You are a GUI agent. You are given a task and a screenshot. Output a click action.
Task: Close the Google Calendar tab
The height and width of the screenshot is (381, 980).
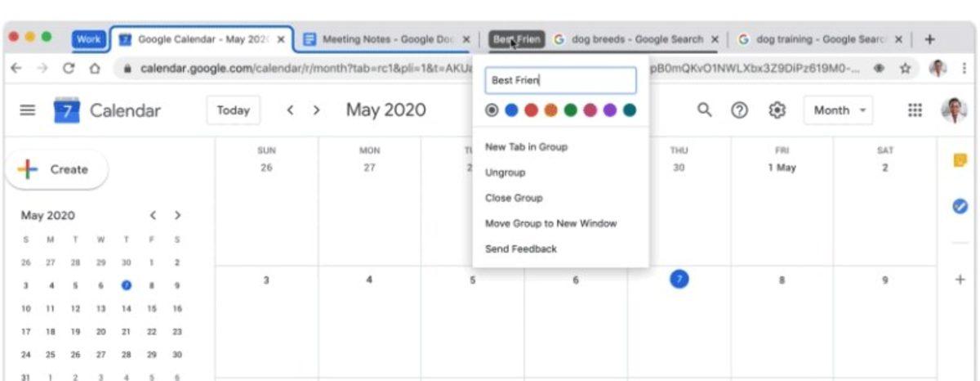coord(280,39)
